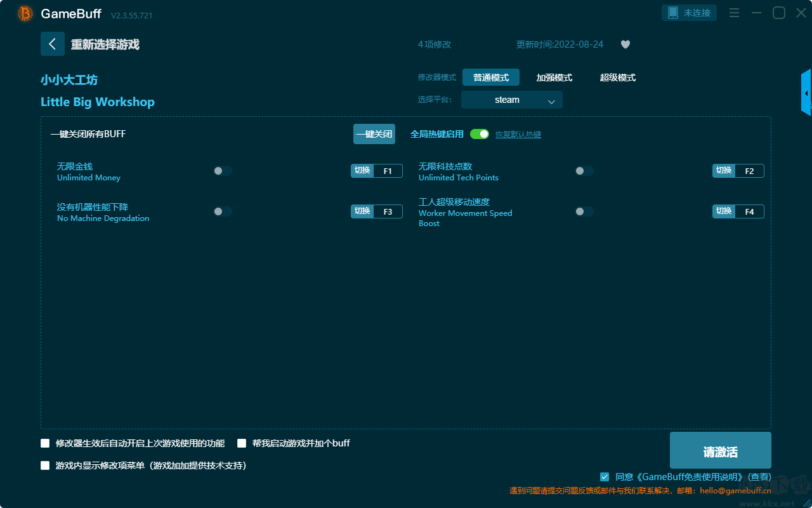The image size is (812, 508).
Task: Minimize the GameBuff window
Action: pos(756,13)
